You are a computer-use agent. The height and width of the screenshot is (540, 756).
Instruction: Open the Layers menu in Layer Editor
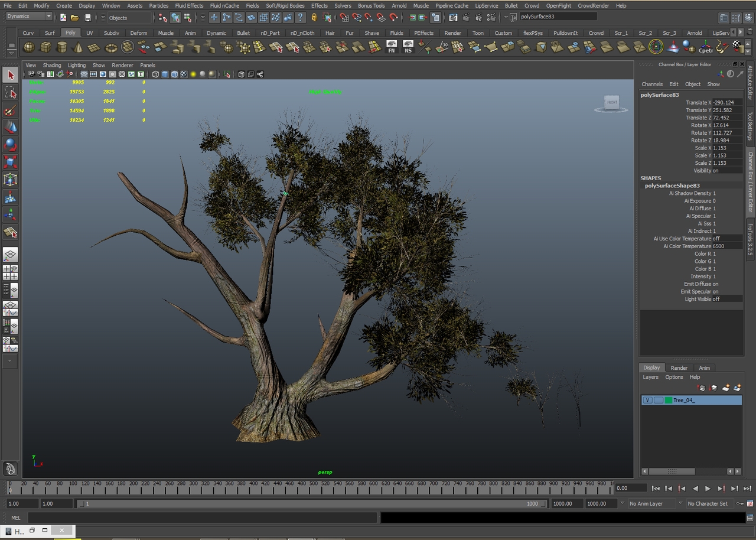(x=650, y=377)
